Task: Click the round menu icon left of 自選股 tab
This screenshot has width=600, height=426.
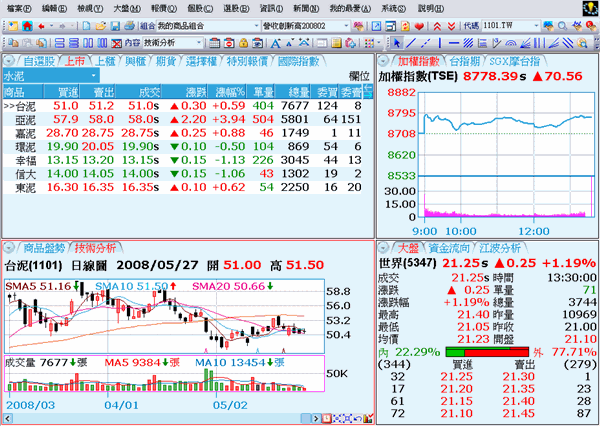Action: (x=10, y=61)
